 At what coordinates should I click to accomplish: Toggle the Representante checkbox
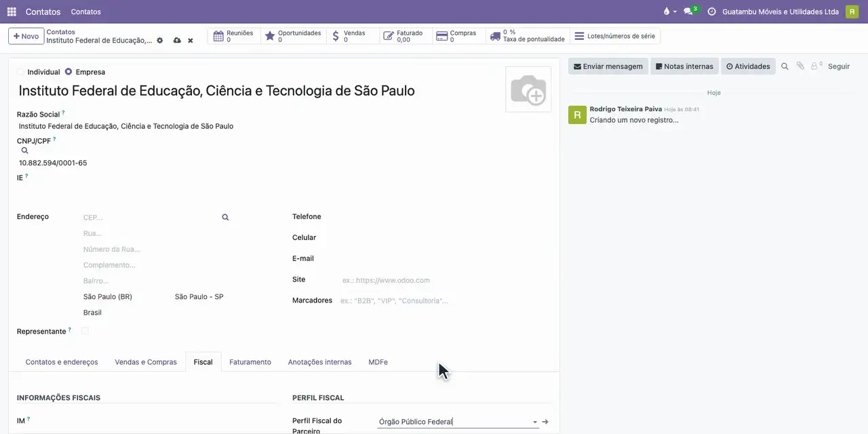click(x=85, y=331)
